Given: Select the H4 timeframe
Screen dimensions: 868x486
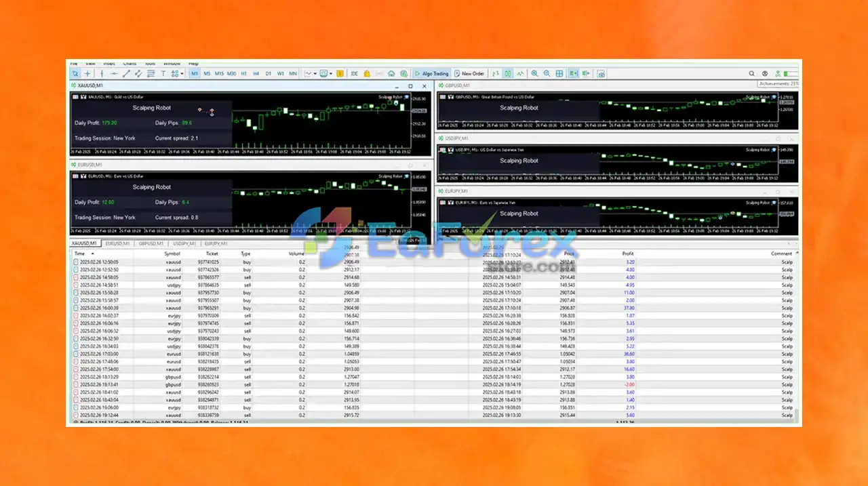Looking at the screenshot, I should click(256, 73).
